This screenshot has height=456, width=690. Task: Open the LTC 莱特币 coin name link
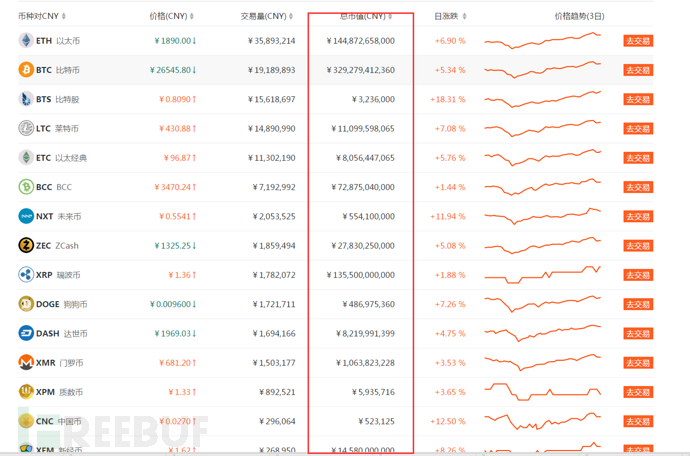pos(57,129)
